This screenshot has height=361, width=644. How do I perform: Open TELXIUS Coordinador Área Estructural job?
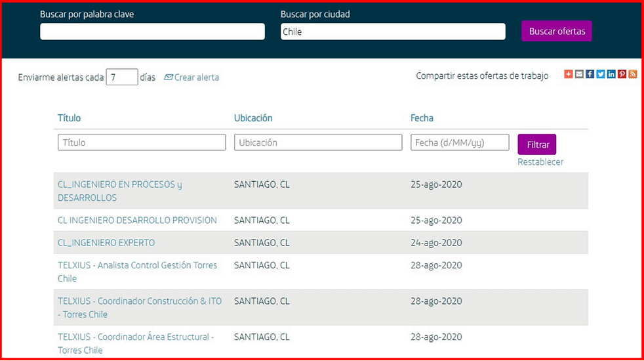click(x=136, y=343)
